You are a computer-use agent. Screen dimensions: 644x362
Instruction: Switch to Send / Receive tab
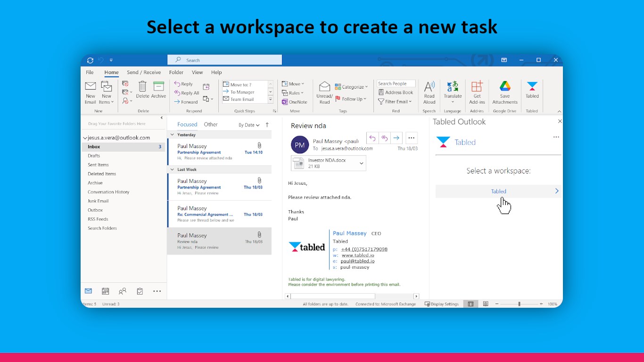click(x=144, y=73)
